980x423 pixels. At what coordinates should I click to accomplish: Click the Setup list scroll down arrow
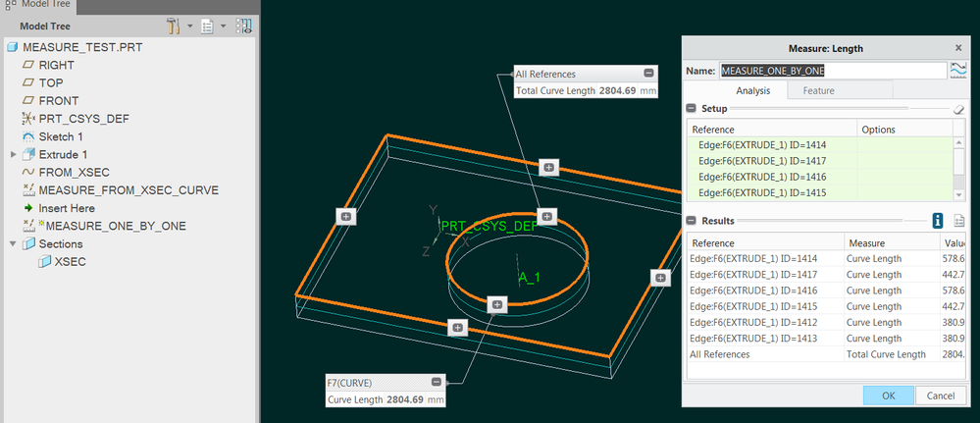pos(959,194)
